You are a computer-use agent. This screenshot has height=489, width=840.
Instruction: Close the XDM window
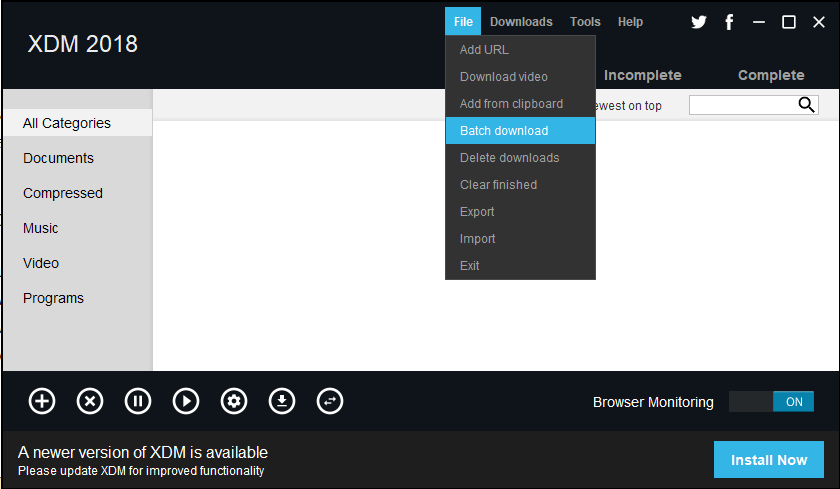819,22
